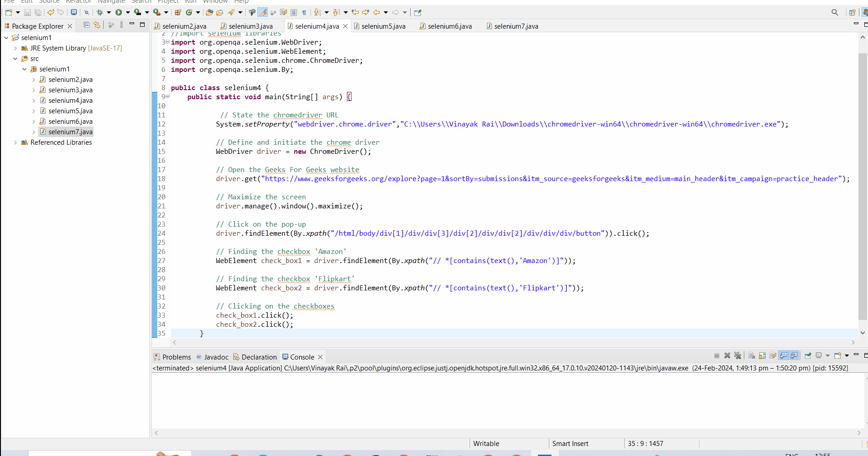This screenshot has height=456, width=868.
Task: Click the Debug bug icon
Action: (x=100, y=12)
